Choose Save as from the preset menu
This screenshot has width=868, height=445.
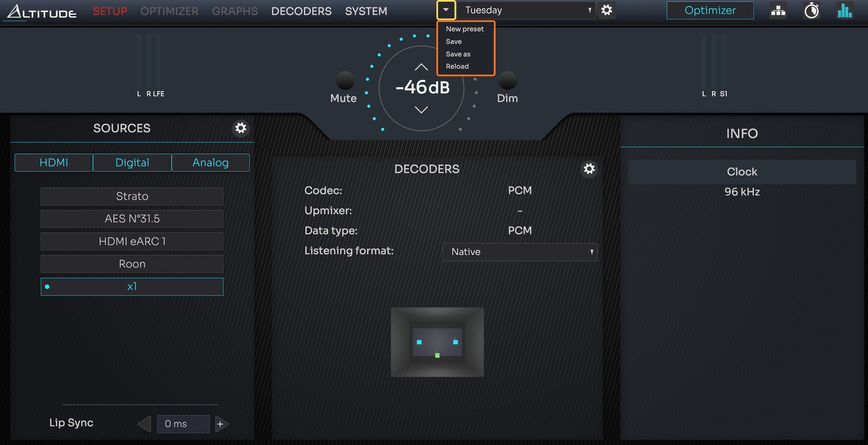[x=458, y=54]
